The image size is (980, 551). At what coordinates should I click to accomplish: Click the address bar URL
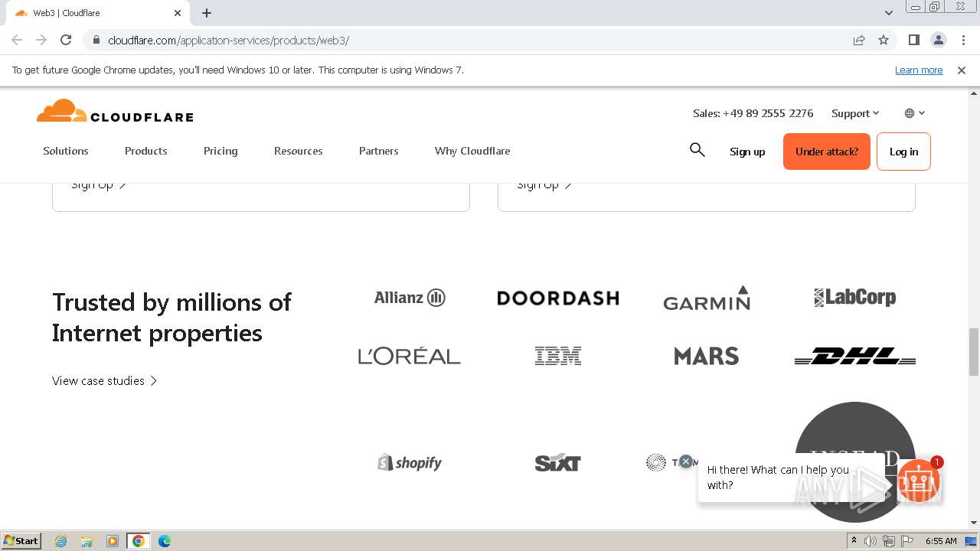(x=228, y=40)
